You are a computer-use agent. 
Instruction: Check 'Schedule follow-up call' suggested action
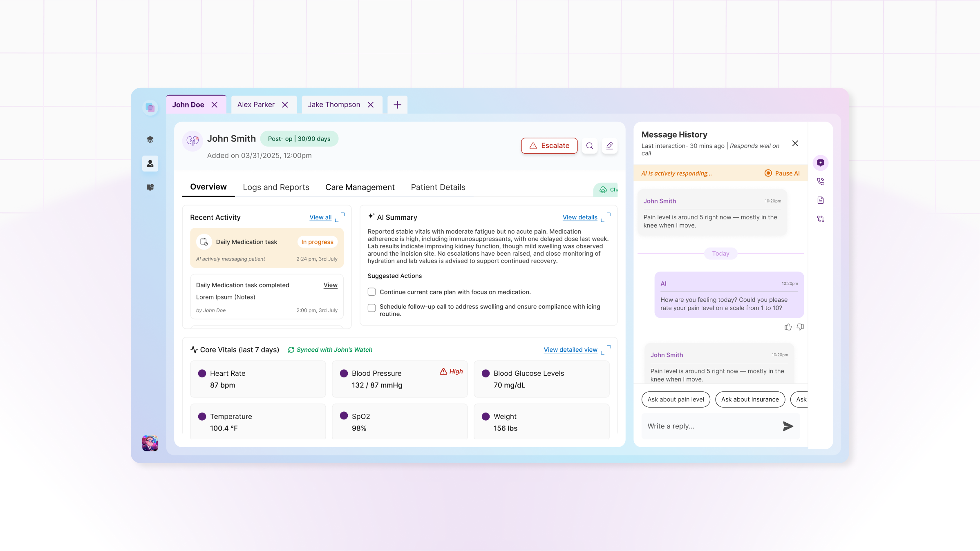pyautogui.click(x=371, y=308)
